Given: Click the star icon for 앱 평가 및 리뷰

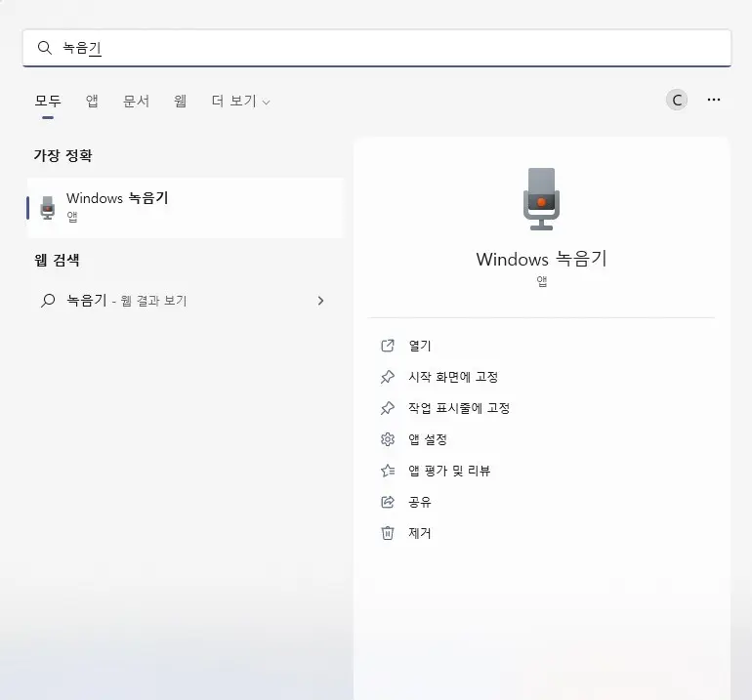Looking at the screenshot, I should 388,471.
